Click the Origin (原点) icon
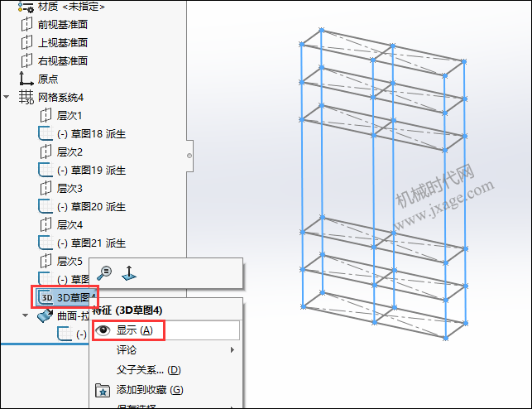Viewport: 532px width, 409px height. tap(26, 79)
